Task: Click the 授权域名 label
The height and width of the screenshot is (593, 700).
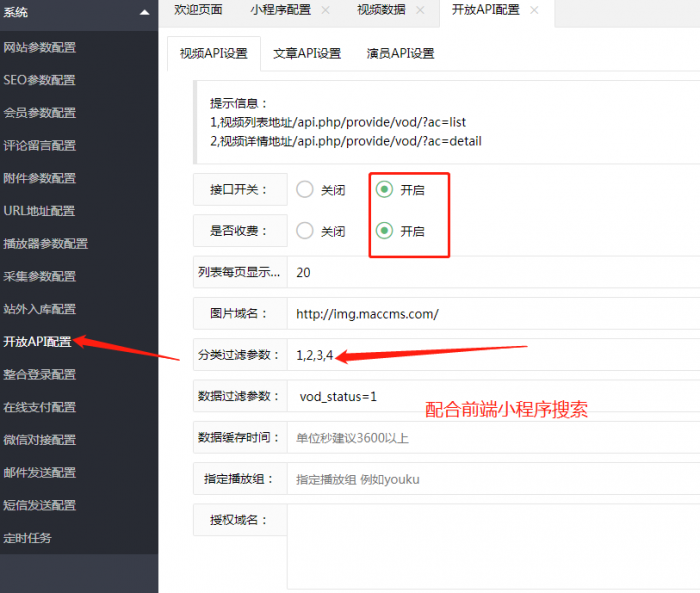Action: pyautogui.click(x=239, y=520)
